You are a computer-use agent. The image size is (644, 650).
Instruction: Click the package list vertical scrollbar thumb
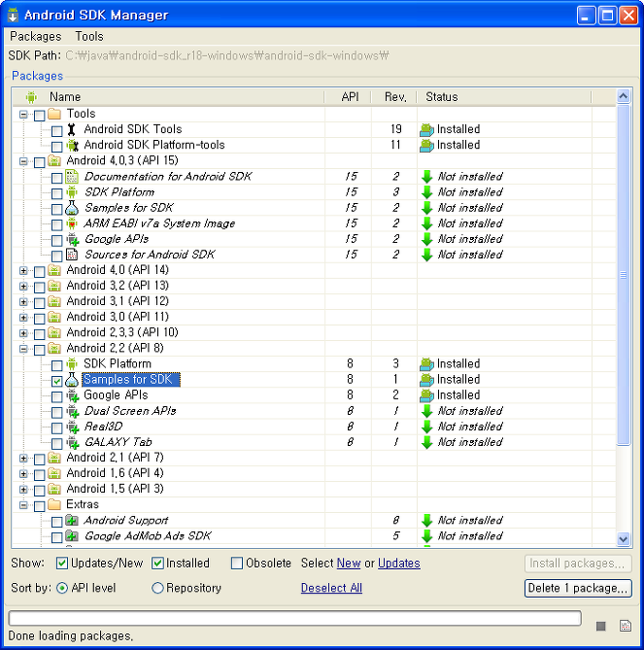tap(624, 275)
